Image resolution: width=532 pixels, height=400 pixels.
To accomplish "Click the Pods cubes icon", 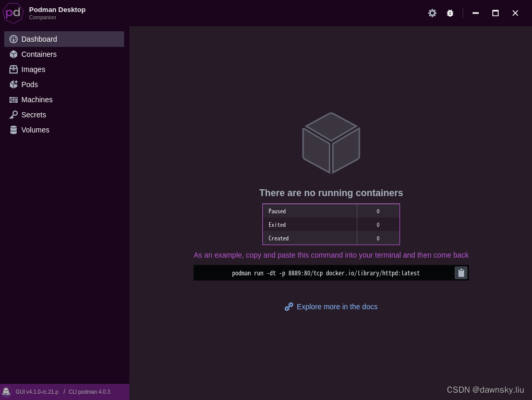I will click(x=14, y=84).
